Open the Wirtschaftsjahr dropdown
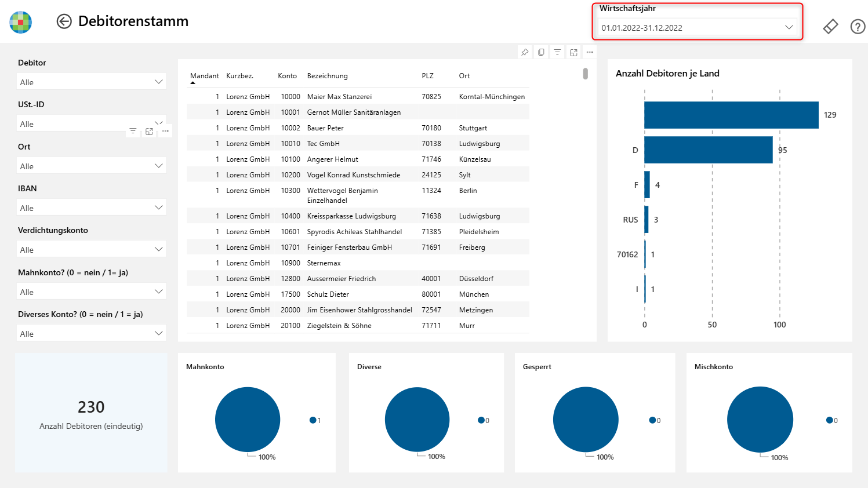Screen dimensions: 868x488 point(698,27)
